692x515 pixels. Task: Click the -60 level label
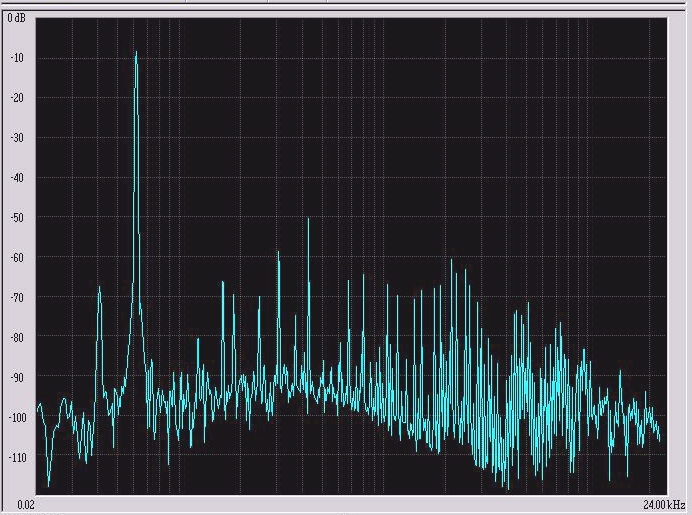click(18, 257)
